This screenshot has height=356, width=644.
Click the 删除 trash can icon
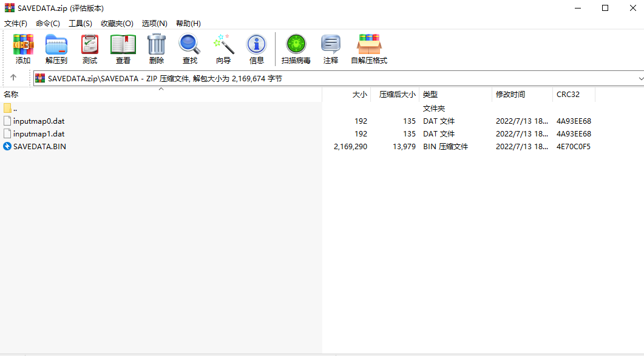tap(157, 49)
